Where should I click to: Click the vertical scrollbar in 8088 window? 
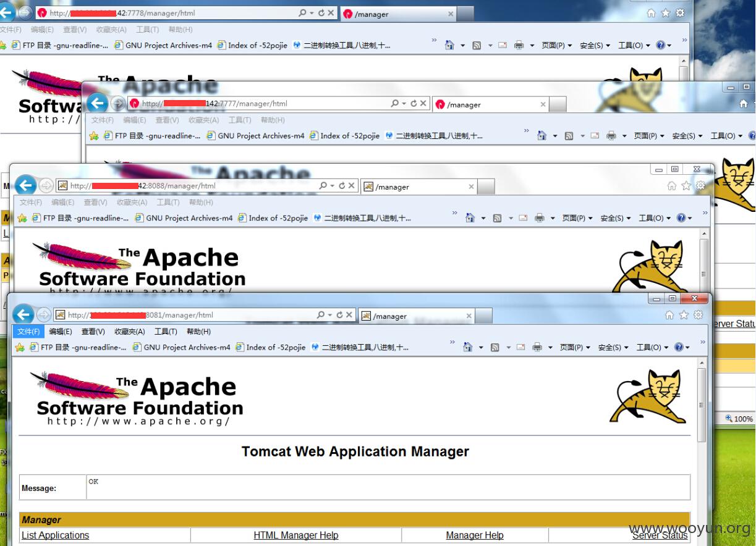(703, 261)
